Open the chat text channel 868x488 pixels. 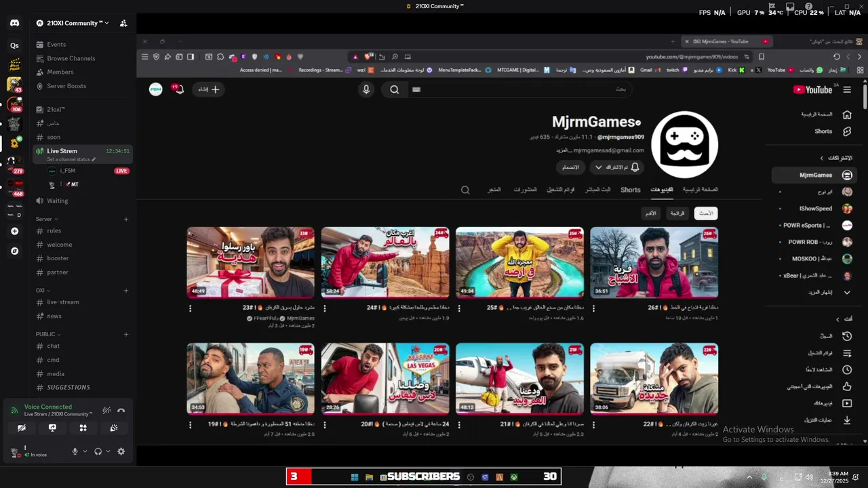point(83,346)
